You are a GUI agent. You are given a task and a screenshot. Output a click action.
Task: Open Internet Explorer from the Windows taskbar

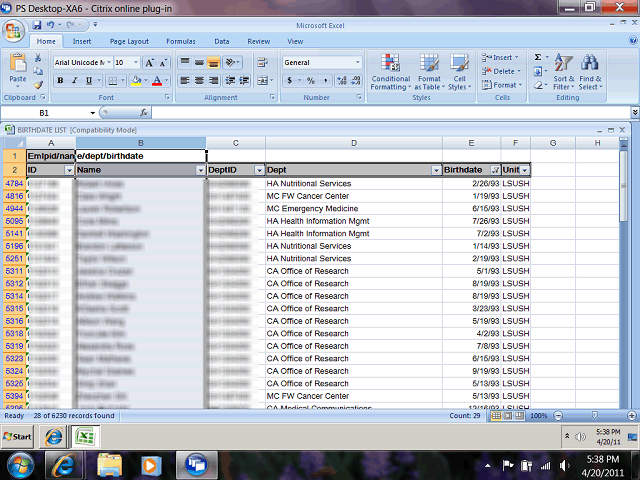(x=65, y=464)
